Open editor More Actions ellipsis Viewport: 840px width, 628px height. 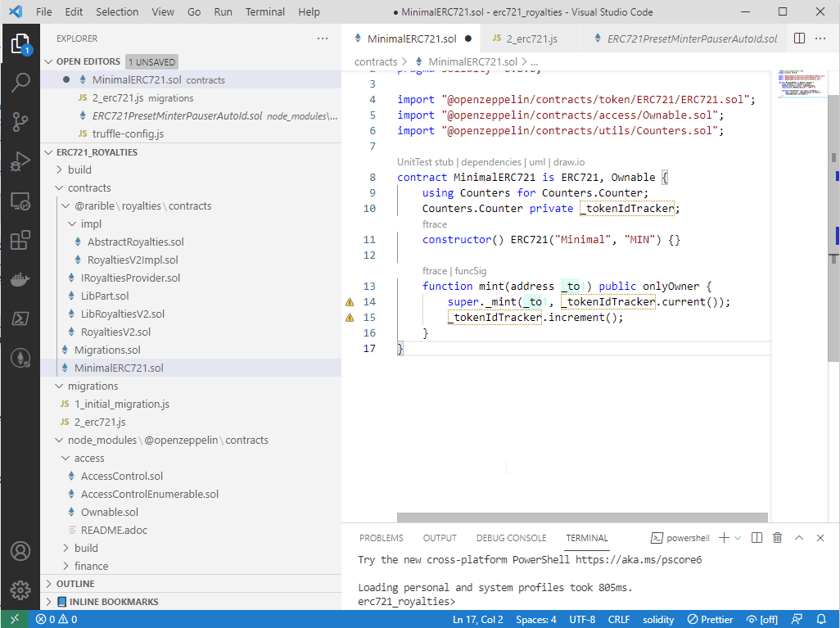click(820, 38)
